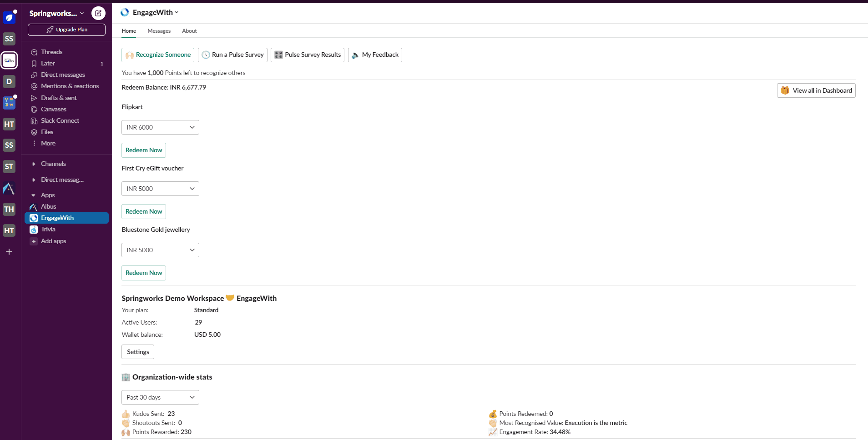
Task: Switch to the Messages tab
Action: [x=159, y=31]
